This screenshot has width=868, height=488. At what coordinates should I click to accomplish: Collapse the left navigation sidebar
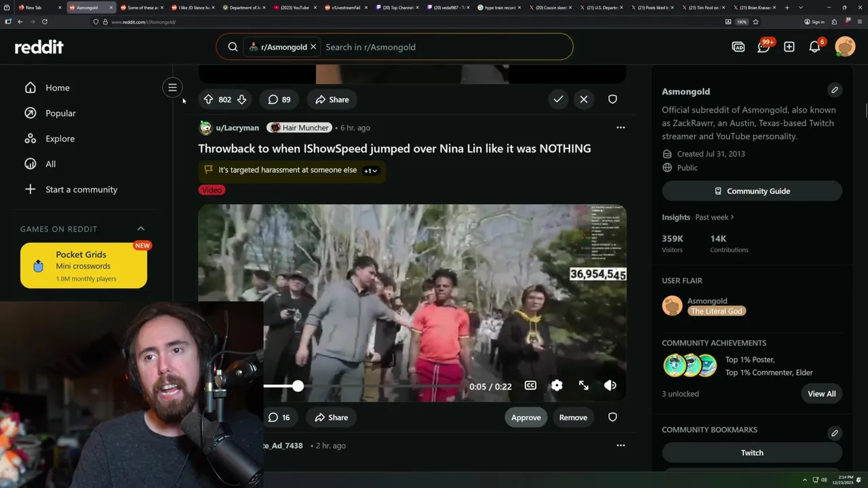[172, 87]
